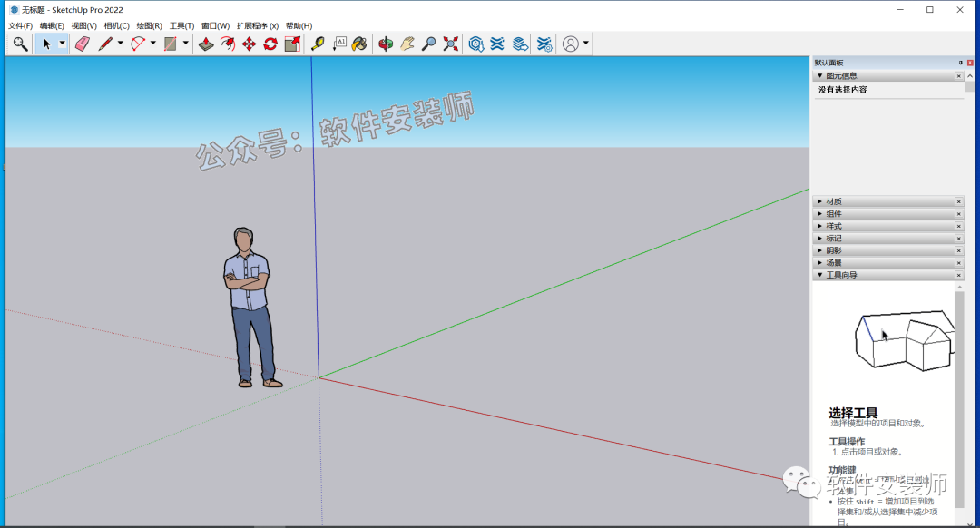Click the 没有选择内容 text

coord(842,90)
